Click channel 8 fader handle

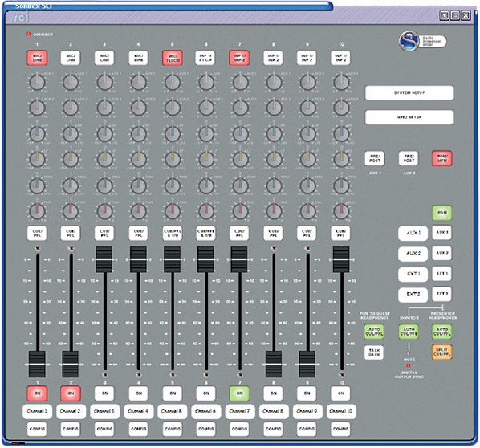[x=274, y=364]
